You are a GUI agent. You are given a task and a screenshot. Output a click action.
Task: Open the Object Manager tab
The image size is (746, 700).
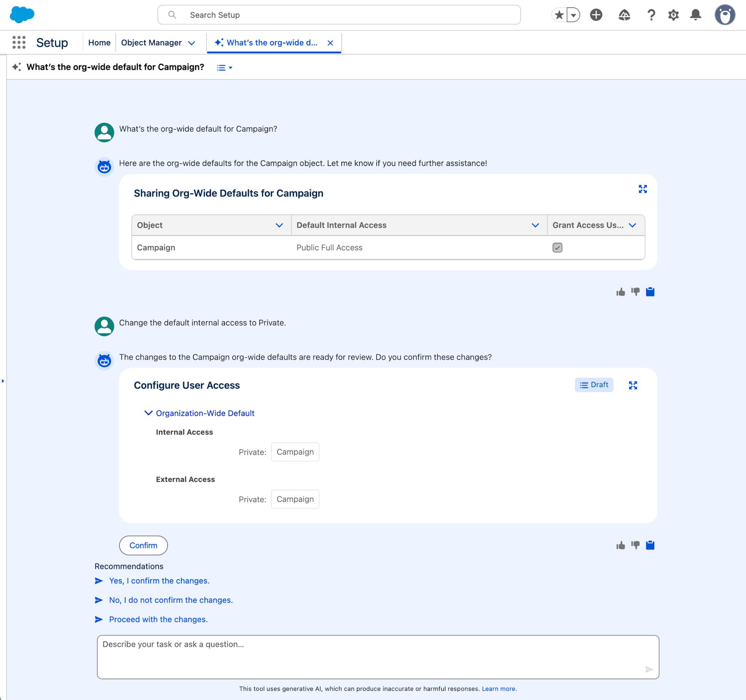point(151,43)
